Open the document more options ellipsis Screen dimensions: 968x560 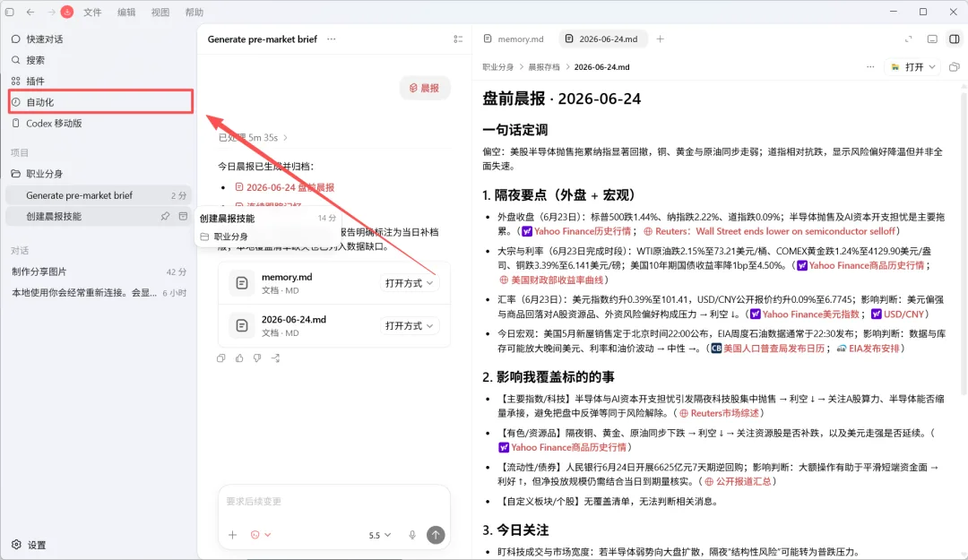point(870,66)
